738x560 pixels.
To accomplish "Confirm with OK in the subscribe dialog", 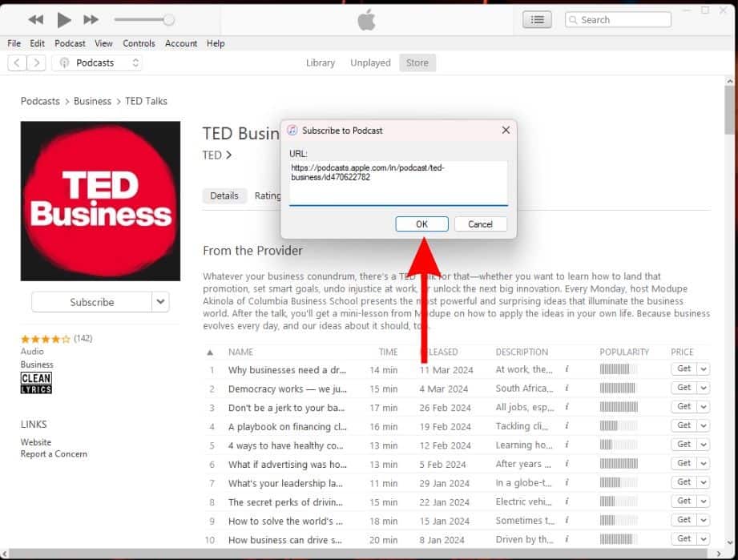I will [421, 224].
